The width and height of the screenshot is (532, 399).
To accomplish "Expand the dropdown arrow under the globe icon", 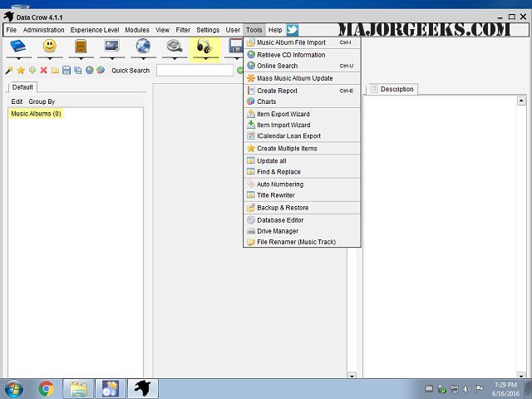I will click(144, 58).
